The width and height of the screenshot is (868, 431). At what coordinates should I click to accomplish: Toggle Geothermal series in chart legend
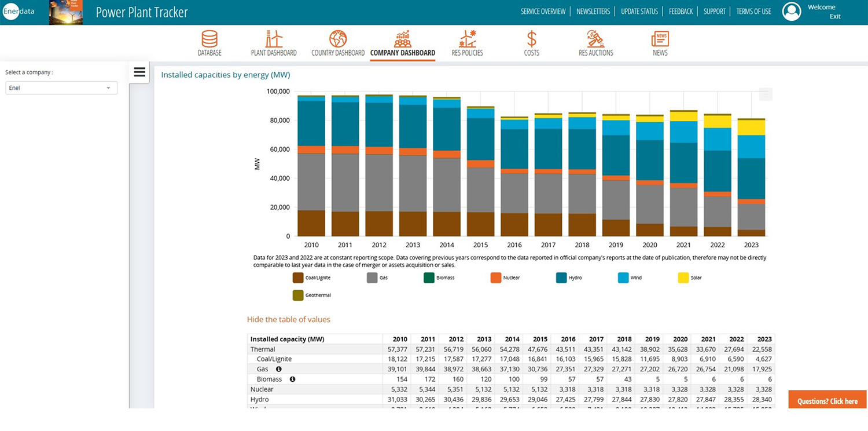pos(312,295)
